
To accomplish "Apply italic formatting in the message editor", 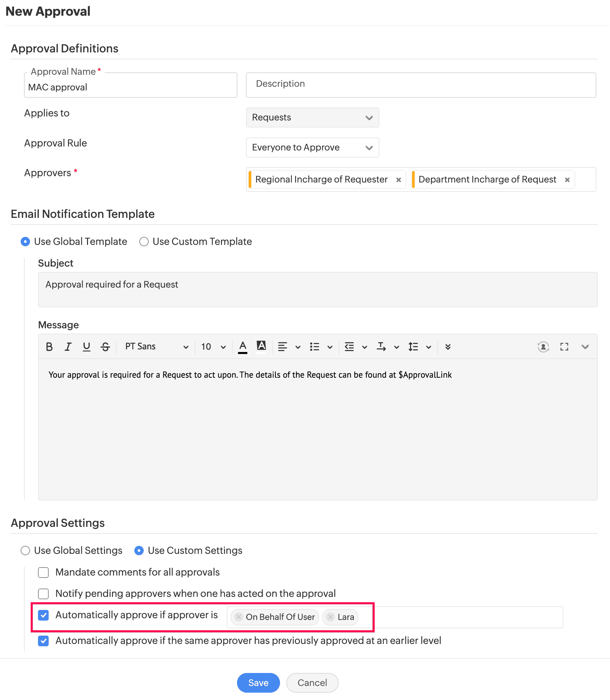I will pos(68,347).
